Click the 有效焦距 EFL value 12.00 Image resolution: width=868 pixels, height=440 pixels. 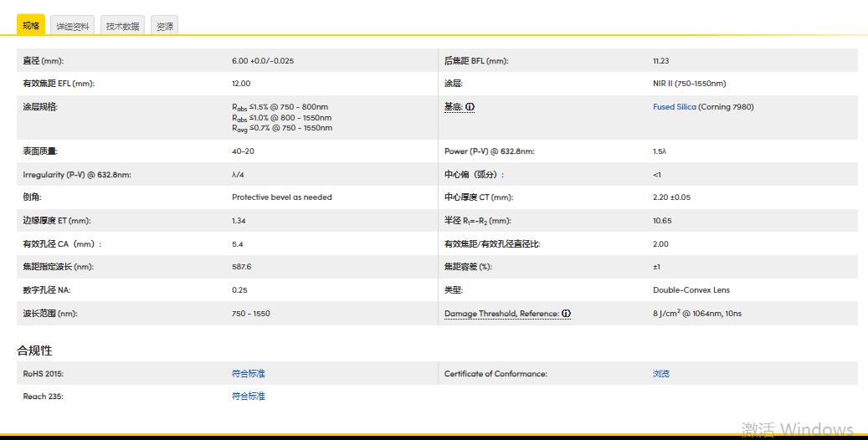click(241, 84)
